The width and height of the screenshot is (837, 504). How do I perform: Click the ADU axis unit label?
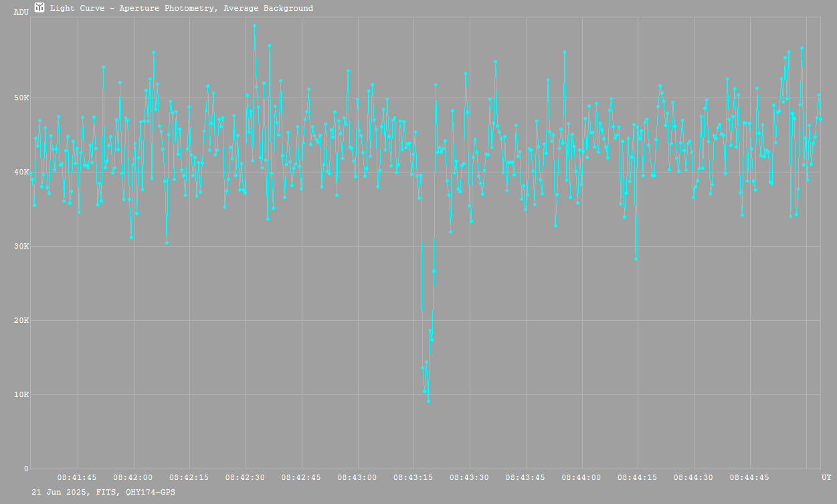coord(21,12)
